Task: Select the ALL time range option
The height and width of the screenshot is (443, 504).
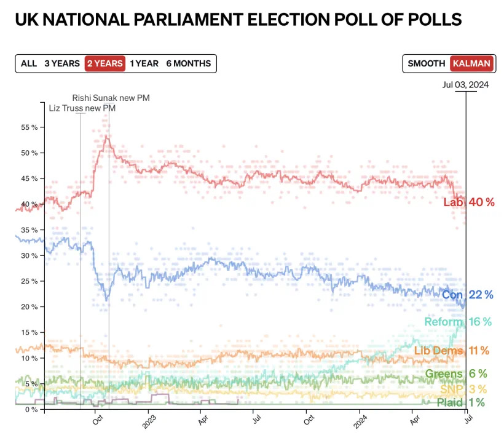Action: (x=29, y=63)
